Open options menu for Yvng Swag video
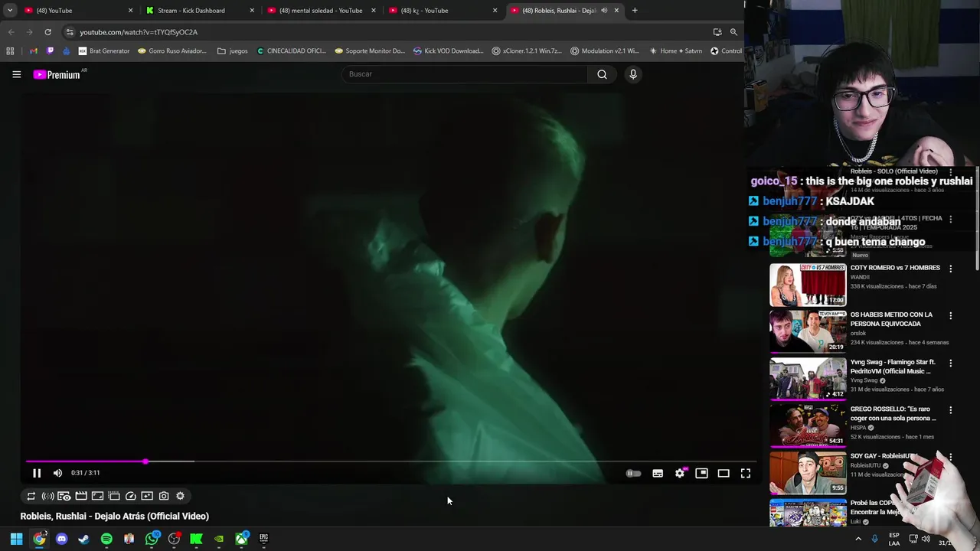The image size is (980, 551). 951,363
